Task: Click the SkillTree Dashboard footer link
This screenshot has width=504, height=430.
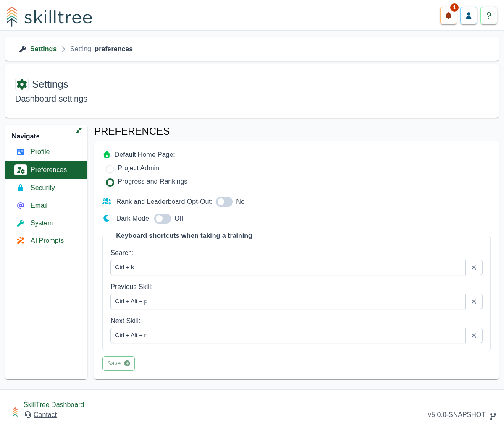Action: (x=54, y=405)
